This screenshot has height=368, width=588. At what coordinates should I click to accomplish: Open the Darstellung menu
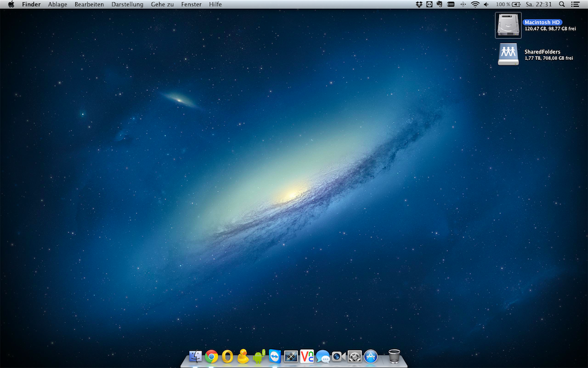point(127,4)
